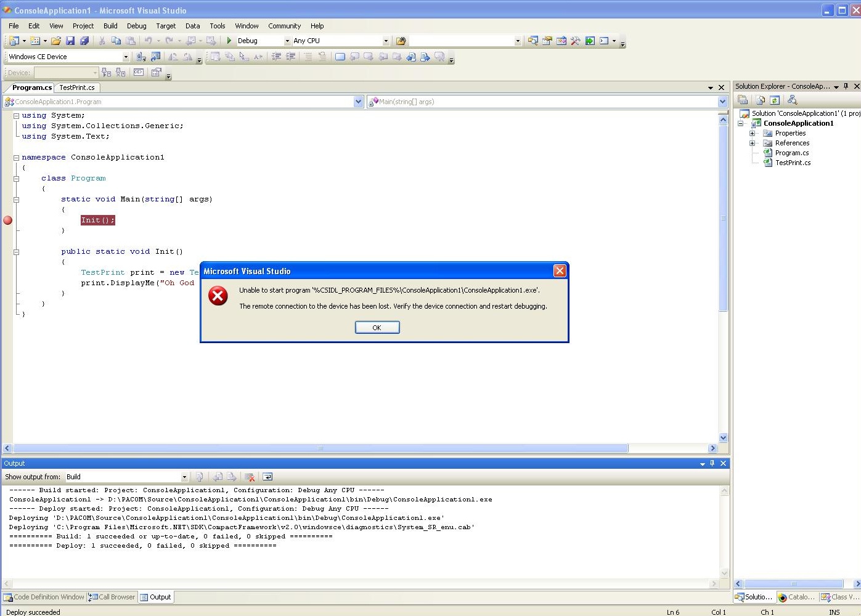861x616 pixels.
Task: Click Clear All icon in Output toolbar
Action: click(250, 477)
